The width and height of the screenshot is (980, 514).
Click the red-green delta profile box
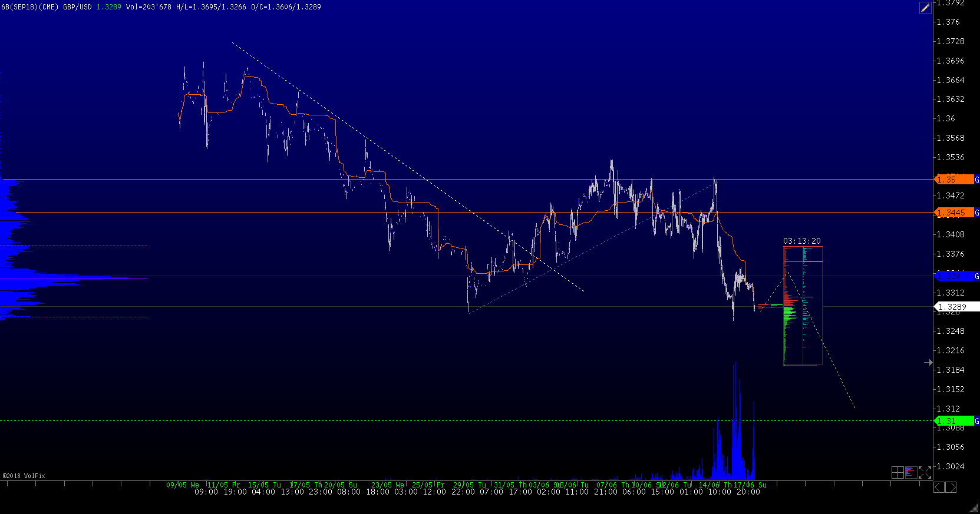coord(802,306)
